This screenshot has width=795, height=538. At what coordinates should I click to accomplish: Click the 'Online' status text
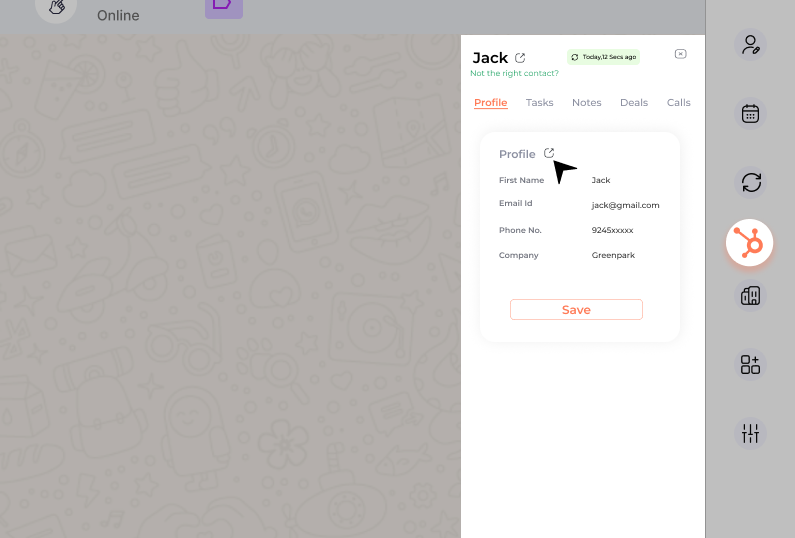coord(118,15)
